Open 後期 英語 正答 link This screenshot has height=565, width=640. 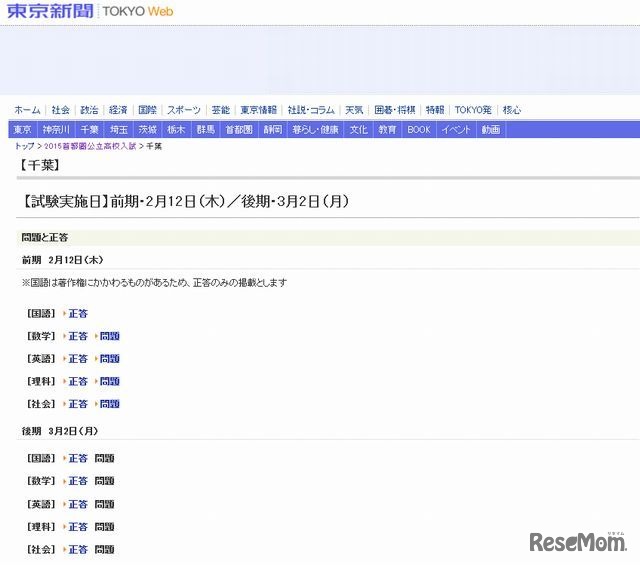click(x=78, y=504)
